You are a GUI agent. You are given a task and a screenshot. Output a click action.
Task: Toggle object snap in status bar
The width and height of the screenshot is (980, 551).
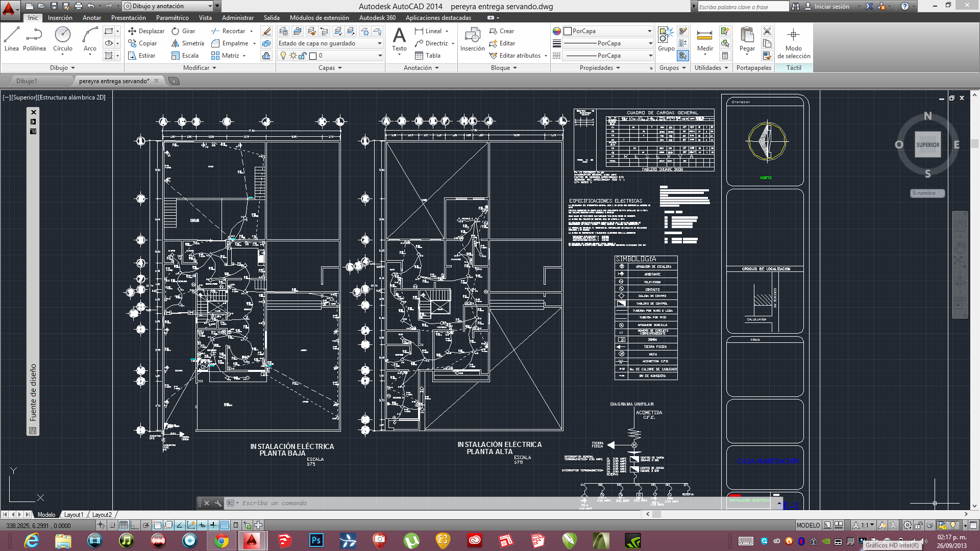pyautogui.click(x=157, y=525)
